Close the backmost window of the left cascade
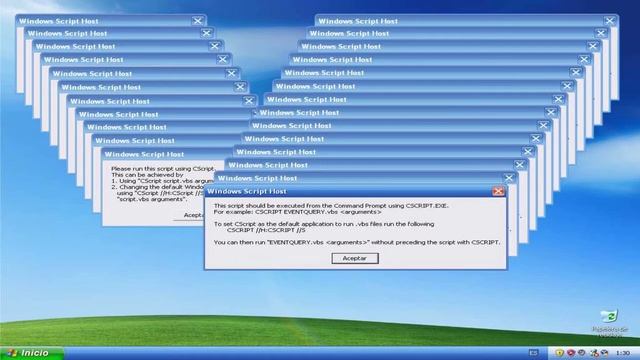The image size is (640, 360). tap(198, 21)
